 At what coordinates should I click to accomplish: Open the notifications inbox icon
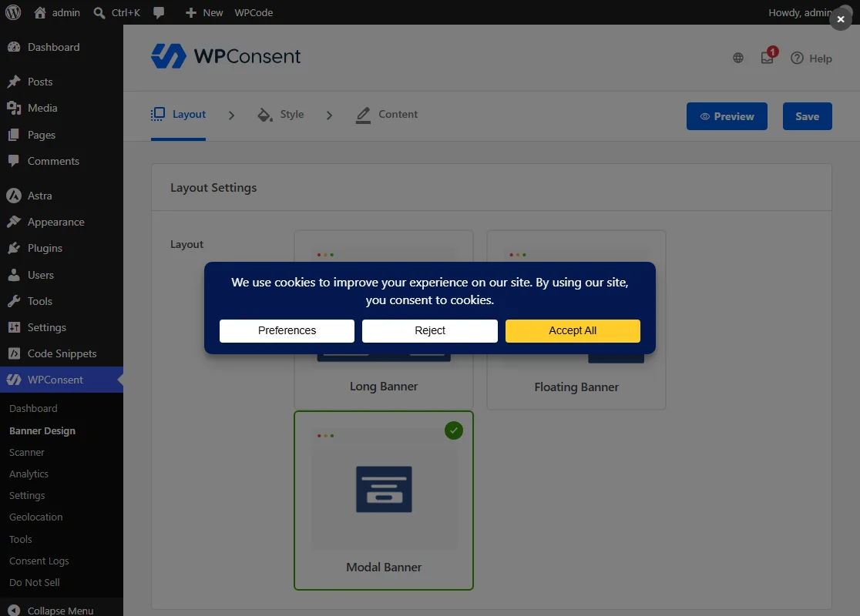pos(768,57)
